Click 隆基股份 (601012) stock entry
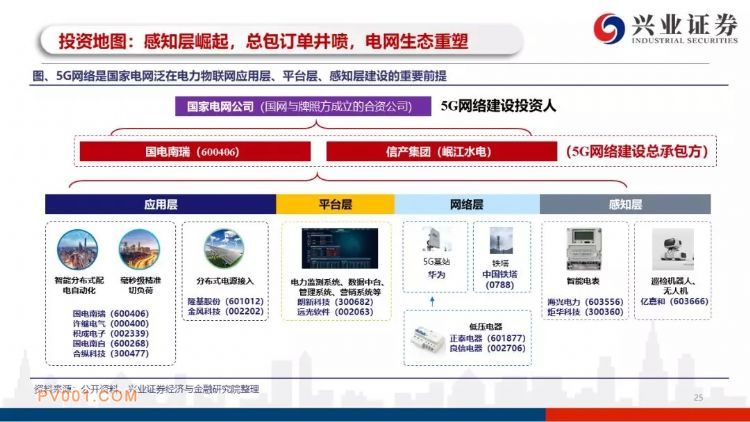750x422 pixels. [225, 301]
